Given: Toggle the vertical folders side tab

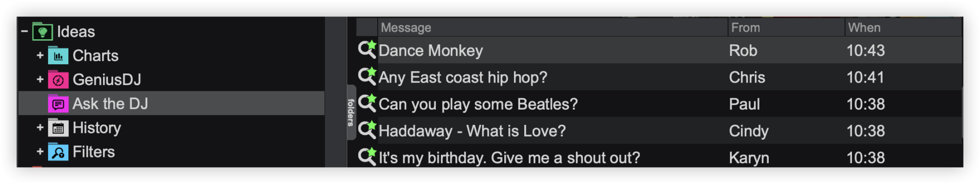Looking at the screenshot, I should [x=351, y=112].
